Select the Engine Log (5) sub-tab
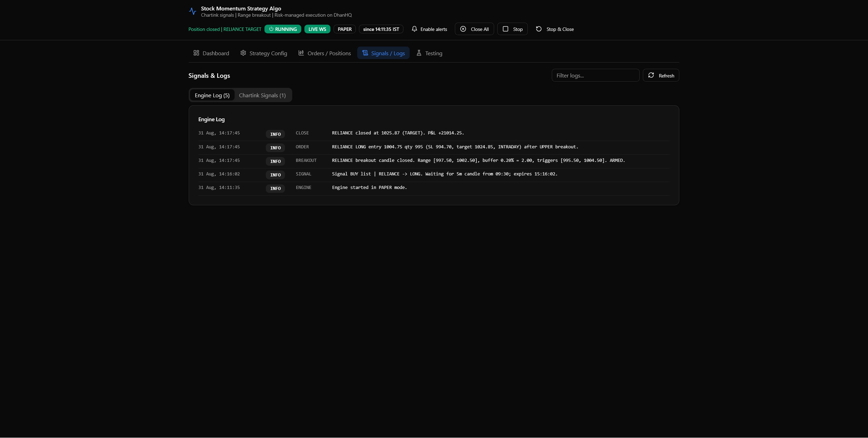 pyautogui.click(x=212, y=96)
